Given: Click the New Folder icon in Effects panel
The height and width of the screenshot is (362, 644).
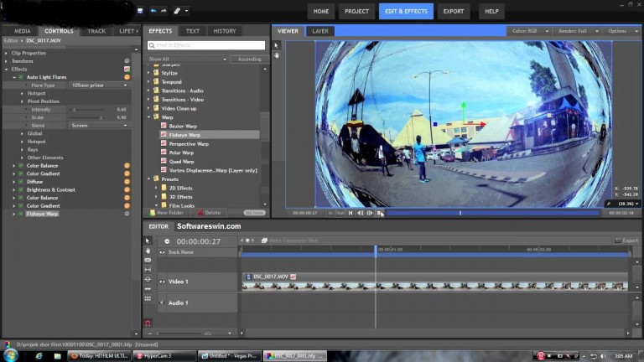Looking at the screenshot, I should point(152,213).
